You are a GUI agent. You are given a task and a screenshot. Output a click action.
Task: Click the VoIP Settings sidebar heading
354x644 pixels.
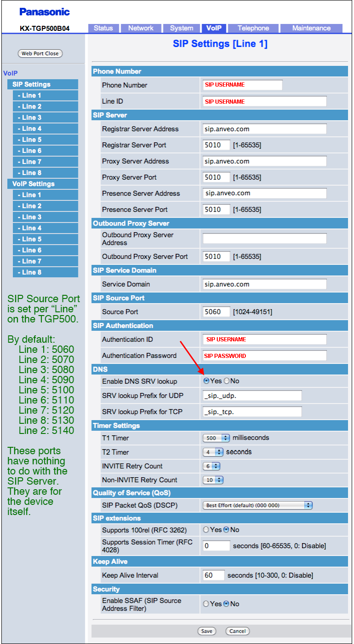pyautogui.click(x=43, y=184)
